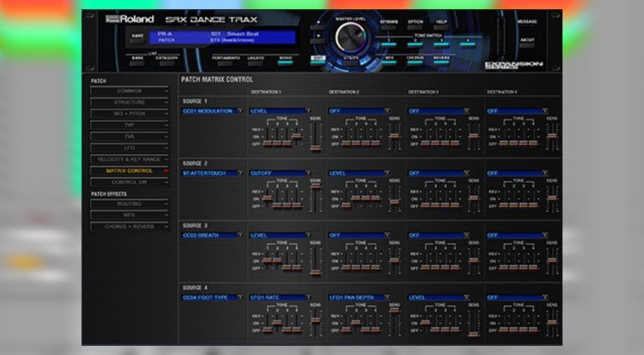Screen dimensions: 644x355
Task: Open Source 2 Destination 1 CUTOFF dropdown
Action: 280,173
